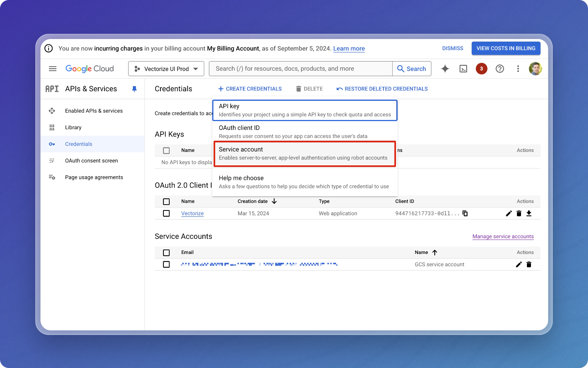Choose Help me choose option
588x368 pixels.
tap(305, 182)
